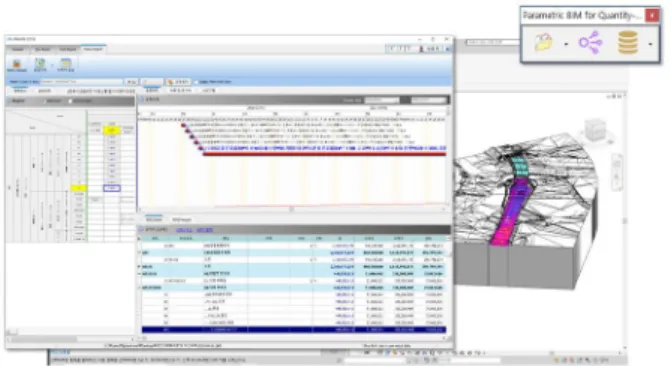
Task: Select the second tab above the cost table
Action: (x=181, y=220)
